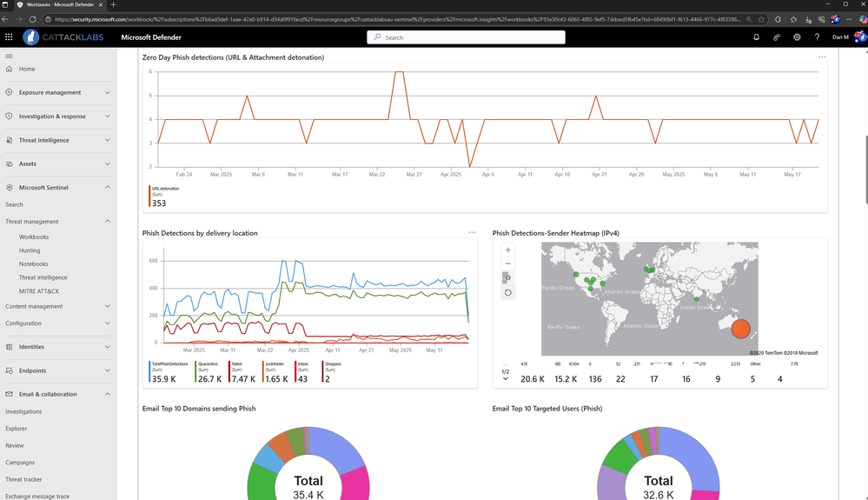Image resolution: width=868 pixels, height=500 pixels.
Task: Open Workbooks under Threat management
Action: click(34, 237)
